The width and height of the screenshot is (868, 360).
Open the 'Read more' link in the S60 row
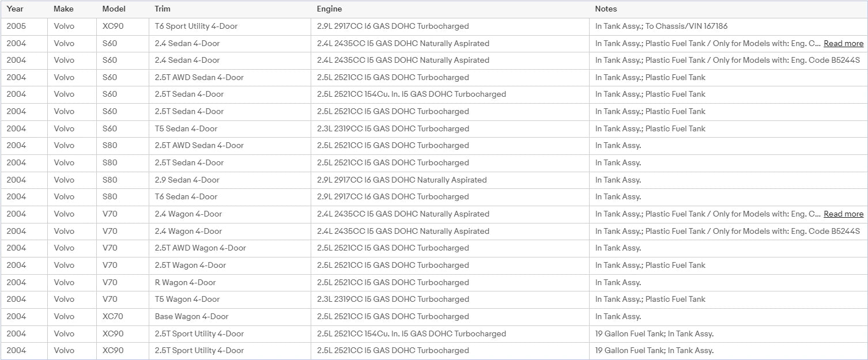(x=843, y=43)
